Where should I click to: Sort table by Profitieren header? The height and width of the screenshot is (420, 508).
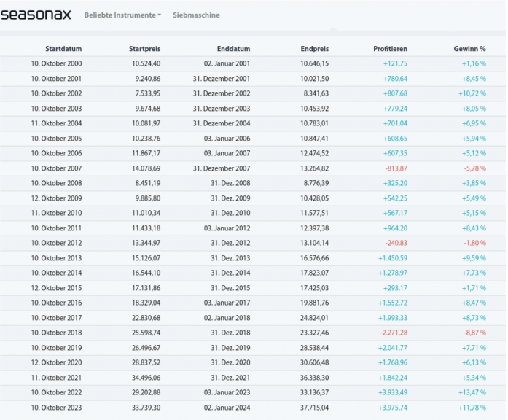pos(390,49)
